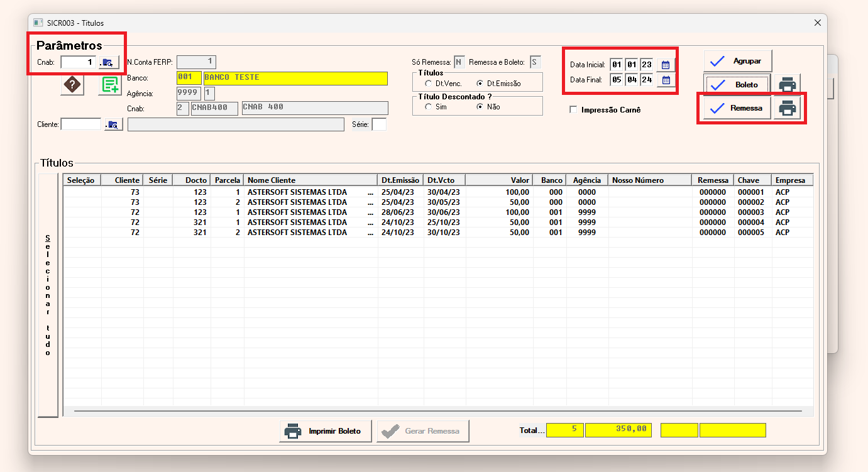The height and width of the screenshot is (472, 868).
Task: Select the row with Chave 000004
Action: click(x=438, y=222)
